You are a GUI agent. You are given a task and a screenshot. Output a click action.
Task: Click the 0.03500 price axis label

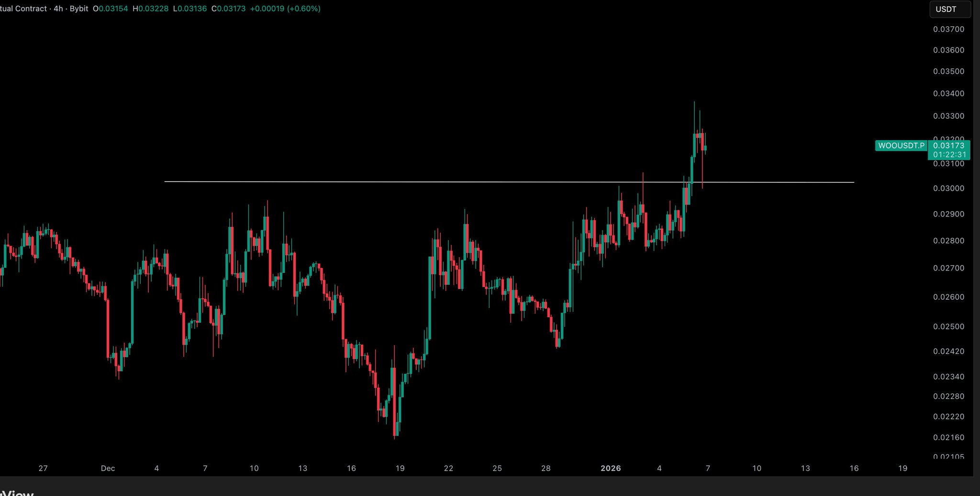(x=948, y=71)
